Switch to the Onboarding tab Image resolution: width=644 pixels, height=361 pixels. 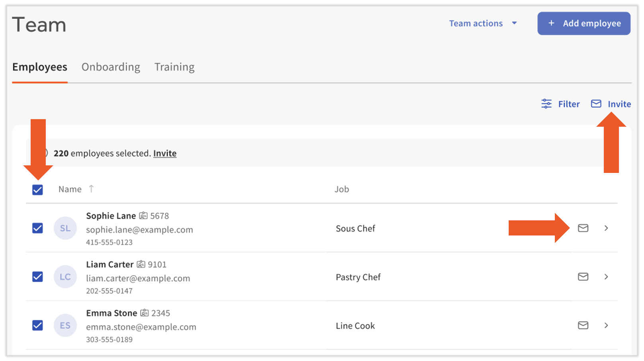111,67
